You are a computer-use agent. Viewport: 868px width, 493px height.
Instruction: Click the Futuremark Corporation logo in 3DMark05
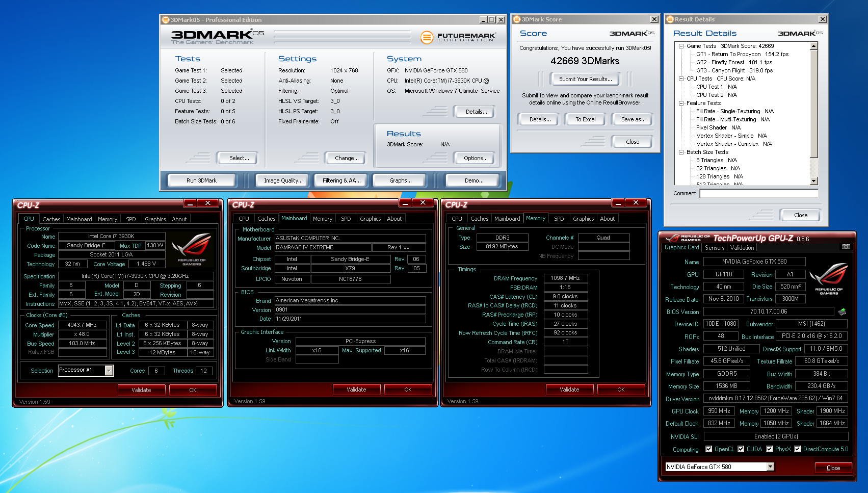coord(458,37)
